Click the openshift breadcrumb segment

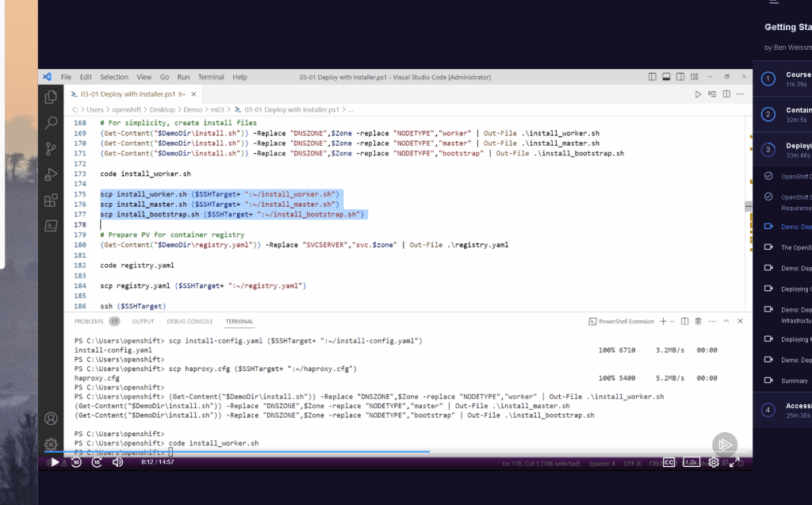click(x=126, y=110)
